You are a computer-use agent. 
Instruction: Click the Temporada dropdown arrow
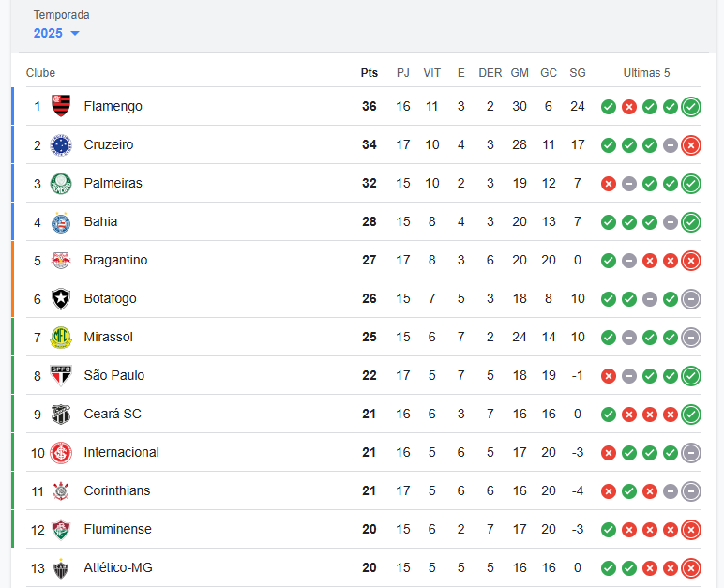75,34
